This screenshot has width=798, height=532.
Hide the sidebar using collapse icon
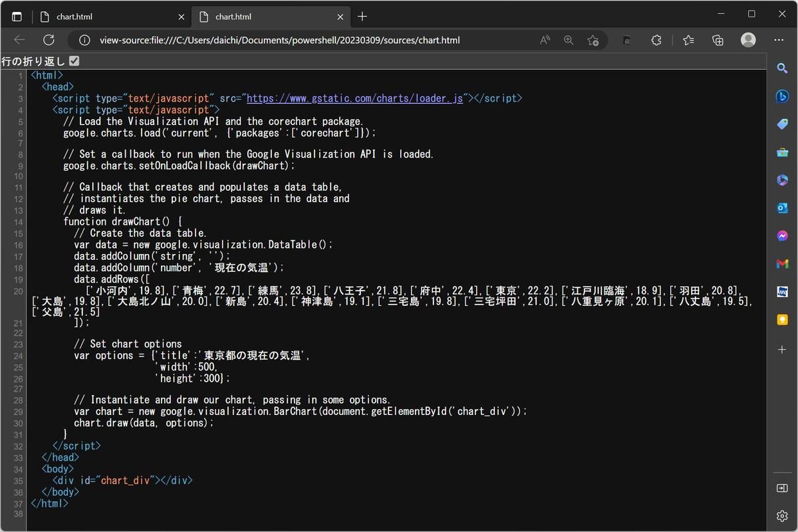click(x=782, y=488)
